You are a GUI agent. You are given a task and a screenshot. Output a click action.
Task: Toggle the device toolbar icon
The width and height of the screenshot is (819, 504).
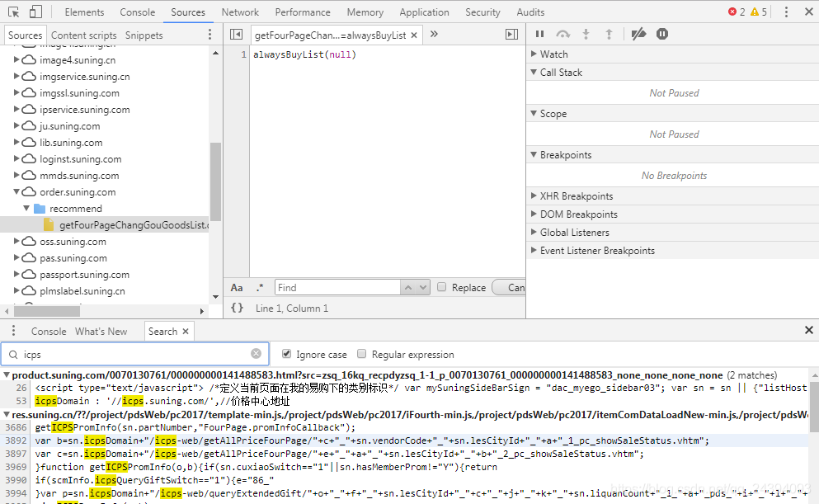pyautogui.click(x=35, y=12)
